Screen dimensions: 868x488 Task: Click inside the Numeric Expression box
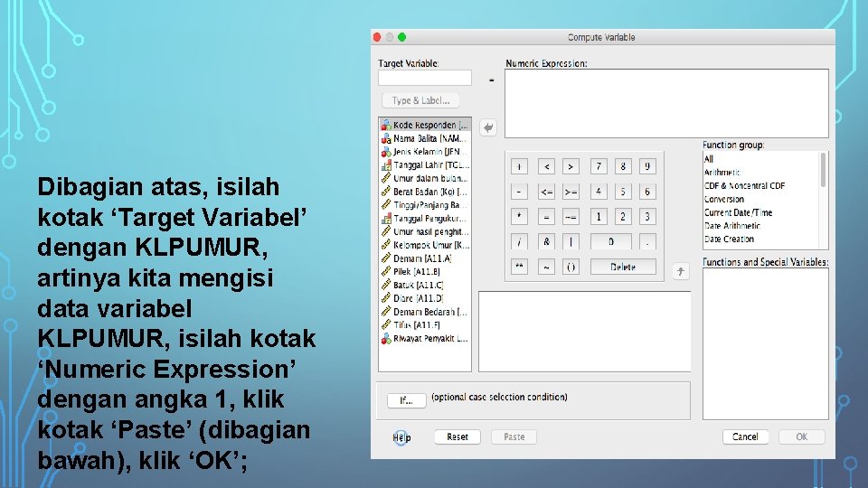[x=666, y=103]
